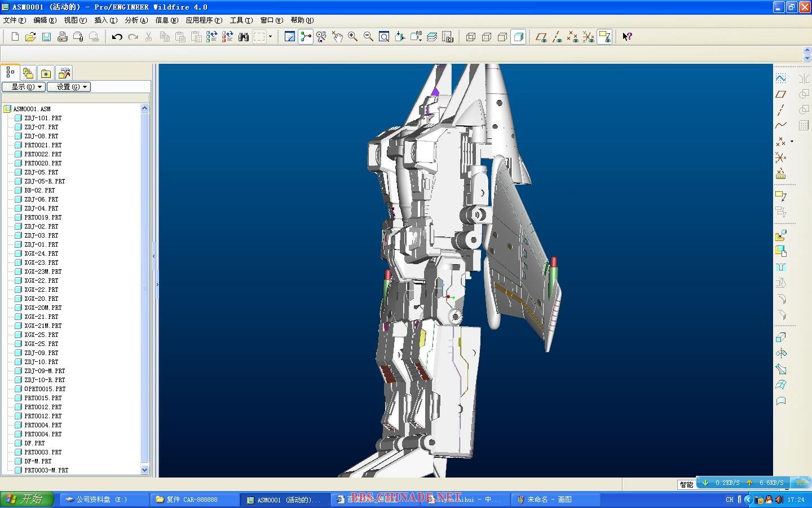Click the Open file folder icon

pos(30,37)
